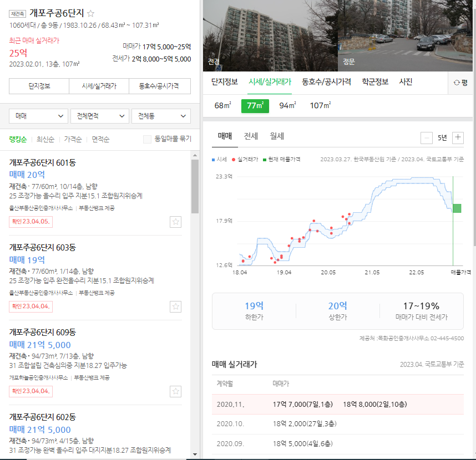Screen dimensions: 476x460
Task: Open listing 개포주공6단지 603동
Action: tap(43, 248)
